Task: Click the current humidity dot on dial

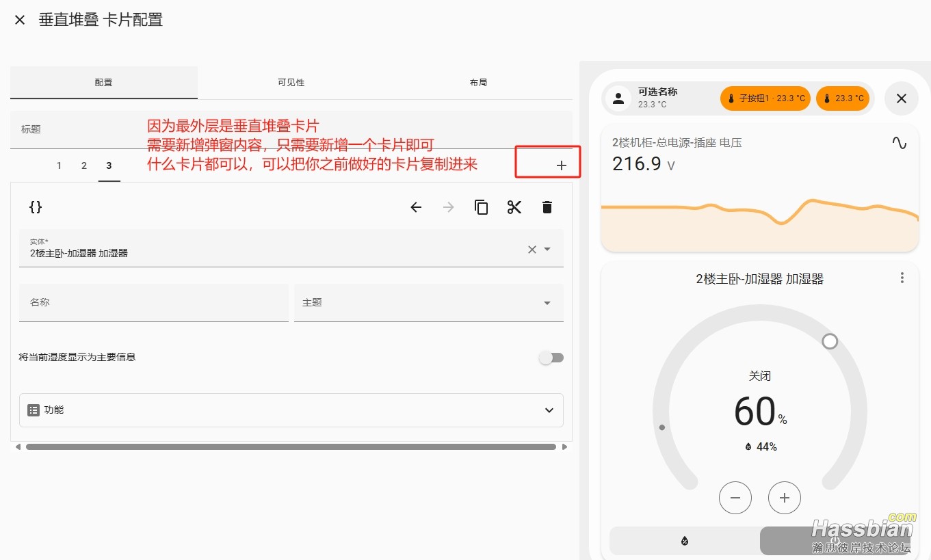Action: click(662, 427)
